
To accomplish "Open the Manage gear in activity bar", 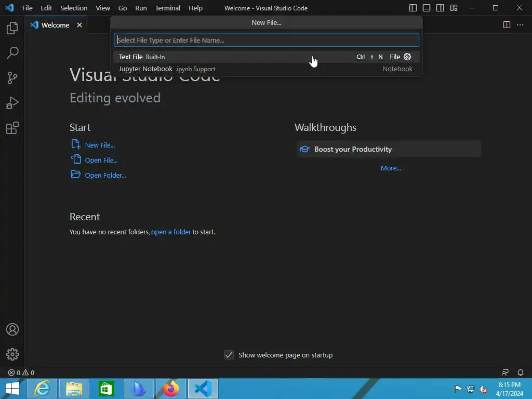I will click(12, 354).
